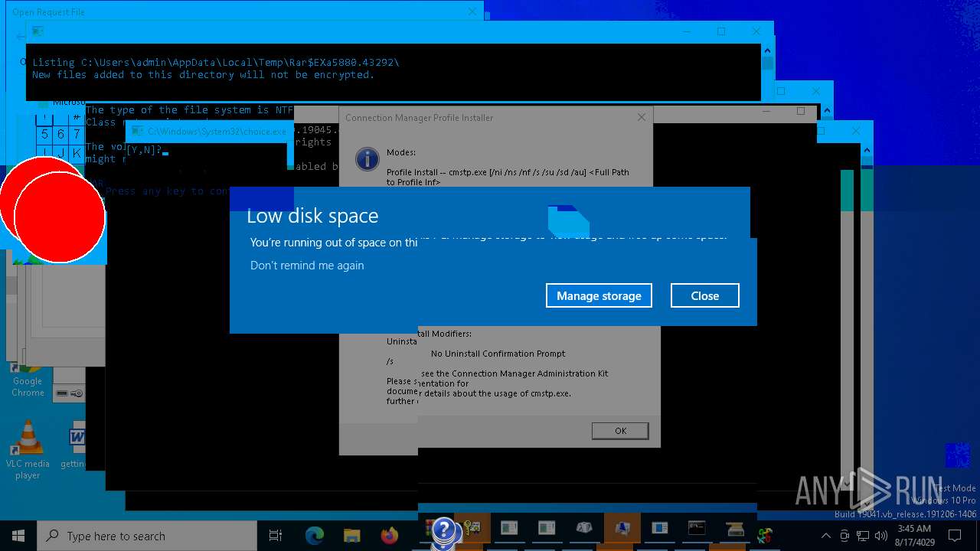Open the VLC media player desktop icon

(28, 450)
